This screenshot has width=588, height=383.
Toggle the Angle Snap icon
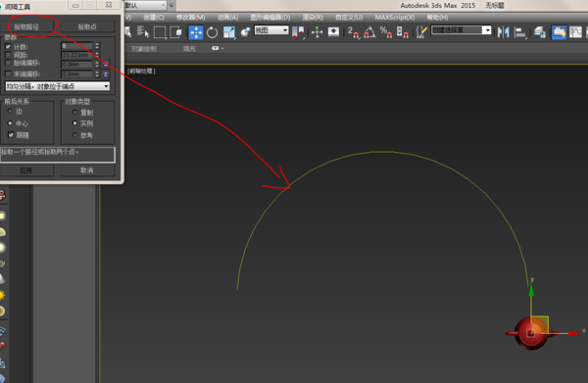(x=369, y=32)
